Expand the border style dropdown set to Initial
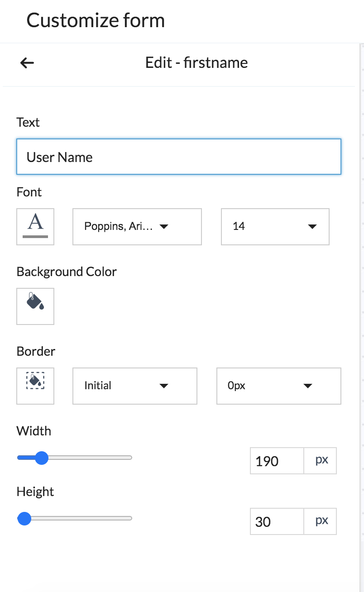364x592 pixels. tap(134, 386)
